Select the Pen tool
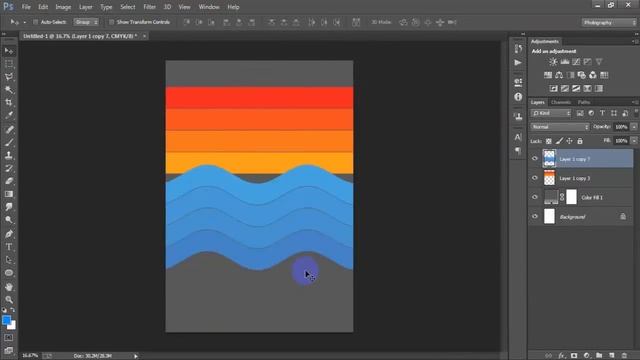Image resolution: width=640 pixels, height=360 pixels. pos(9,234)
